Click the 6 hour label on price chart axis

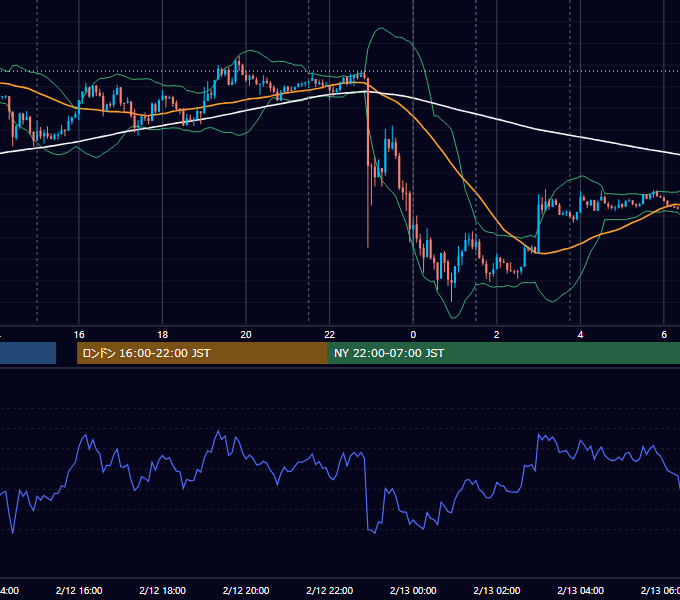coord(664,335)
